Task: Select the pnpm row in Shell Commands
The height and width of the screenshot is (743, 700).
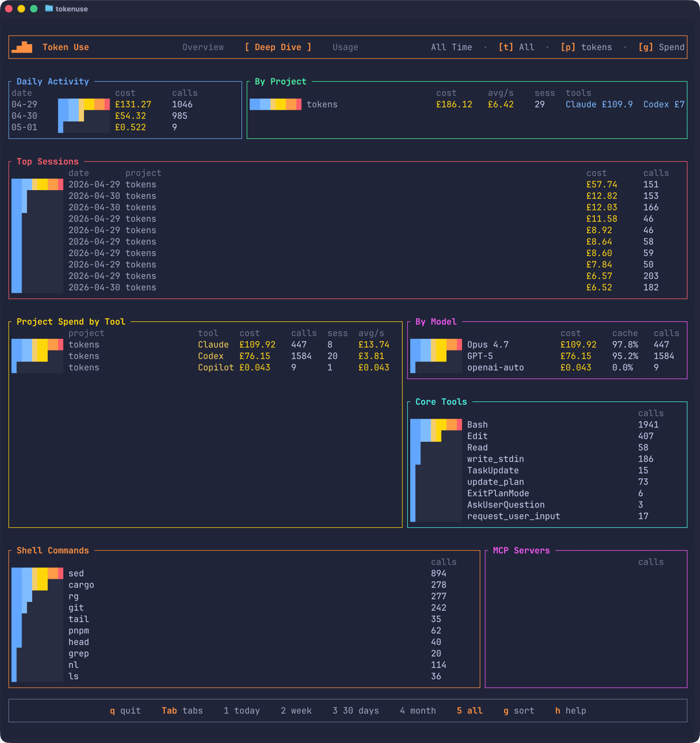Action: pos(244,630)
